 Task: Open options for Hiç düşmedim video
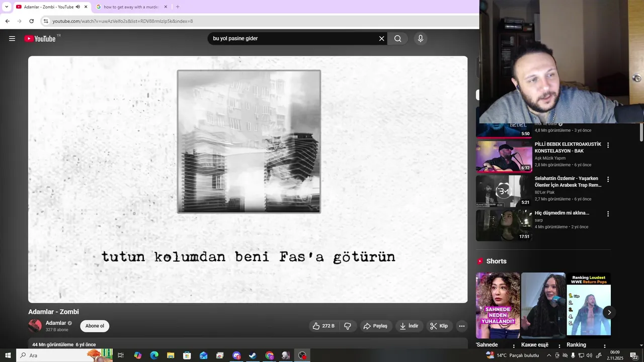[x=608, y=214]
